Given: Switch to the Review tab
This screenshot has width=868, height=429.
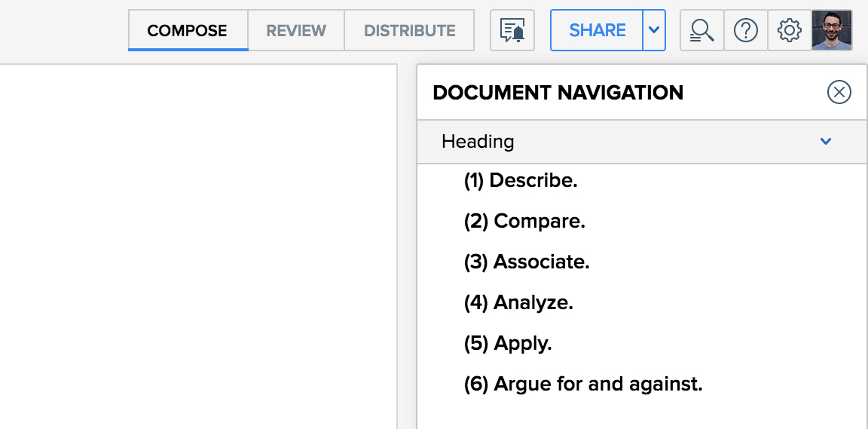Looking at the screenshot, I should (x=296, y=31).
